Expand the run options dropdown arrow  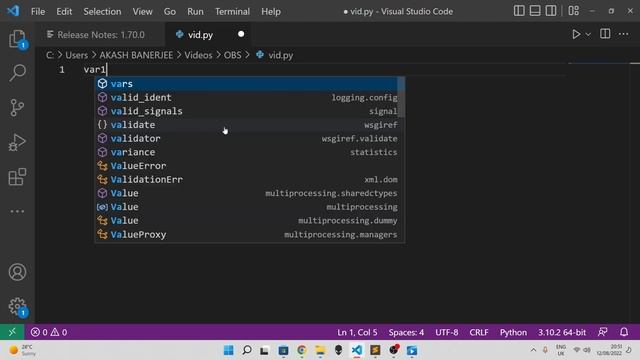pyautogui.click(x=588, y=35)
